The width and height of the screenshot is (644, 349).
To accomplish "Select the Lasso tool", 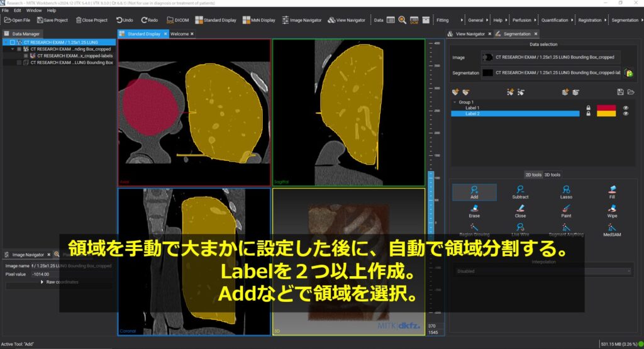I will point(566,192).
